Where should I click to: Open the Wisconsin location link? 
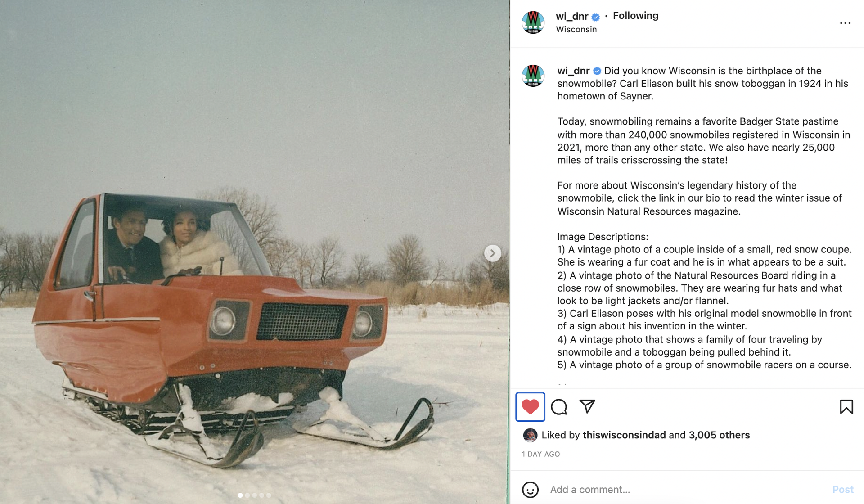[576, 29]
